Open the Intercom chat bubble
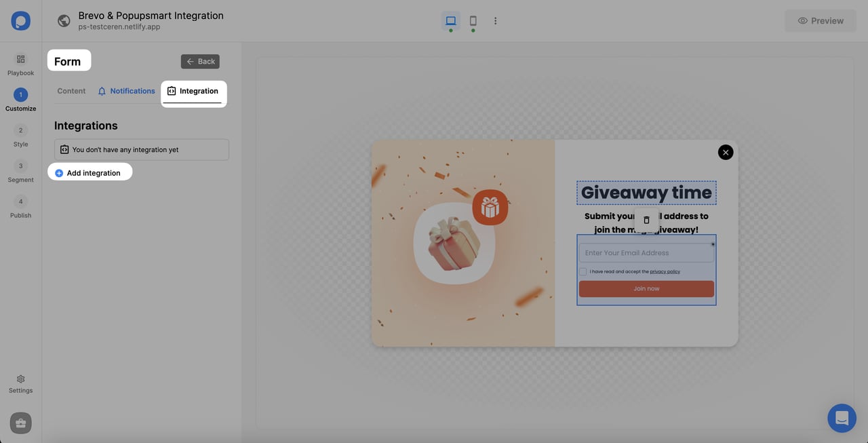The height and width of the screenshot is (443, 868). (842, 417)
